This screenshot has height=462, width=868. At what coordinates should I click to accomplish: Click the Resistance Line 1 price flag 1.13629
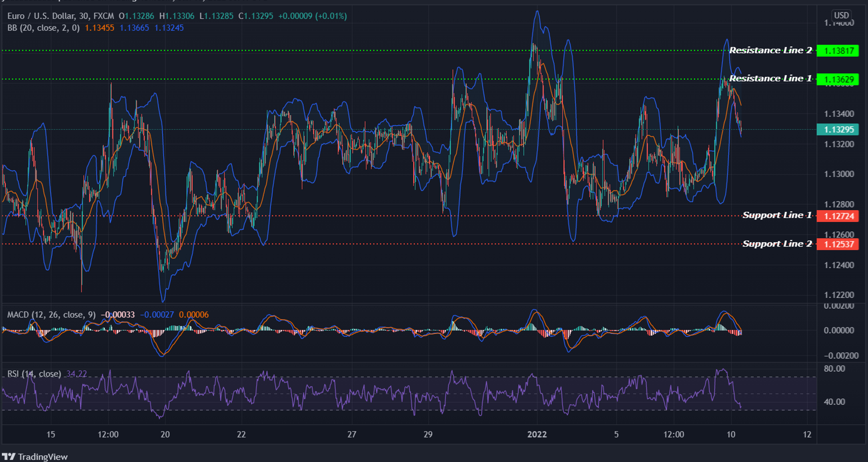[838, 78]
